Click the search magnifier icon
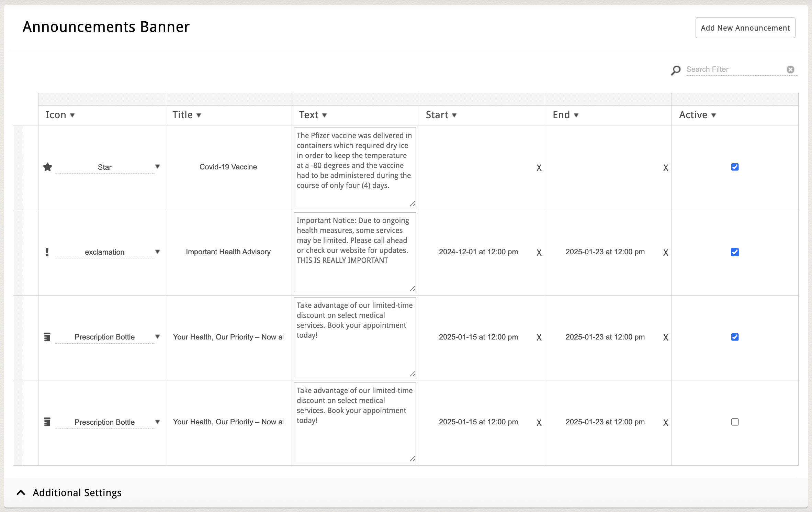812x512 pixels. pos(675,70)
